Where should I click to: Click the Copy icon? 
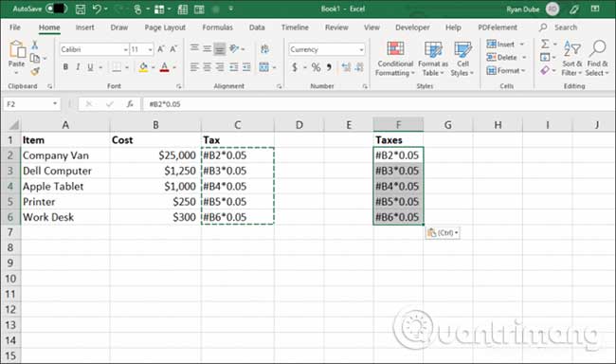click(35, 58)
